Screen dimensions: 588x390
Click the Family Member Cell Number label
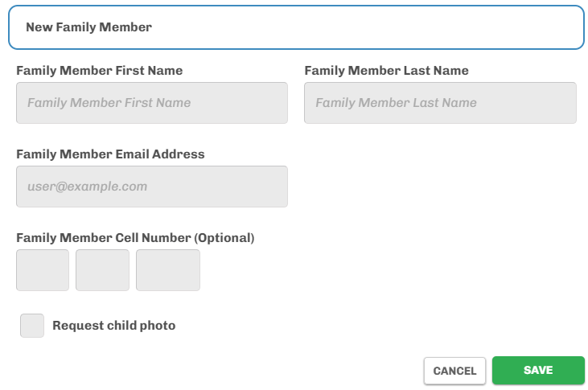pyautogui.click(x=103, y=238)
